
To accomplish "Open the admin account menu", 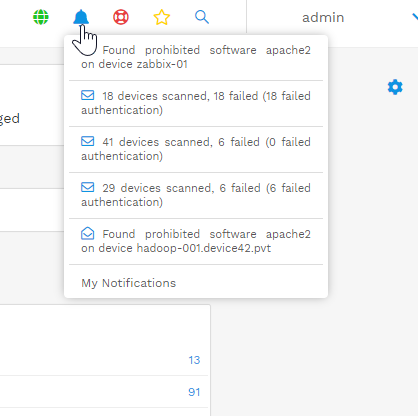I will pos(323,17).
